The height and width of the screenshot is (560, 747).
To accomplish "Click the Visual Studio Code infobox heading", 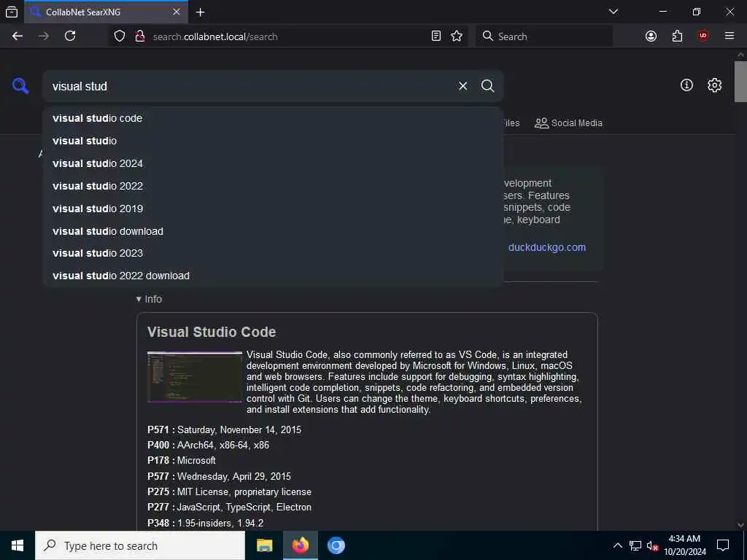I will 212,332.
